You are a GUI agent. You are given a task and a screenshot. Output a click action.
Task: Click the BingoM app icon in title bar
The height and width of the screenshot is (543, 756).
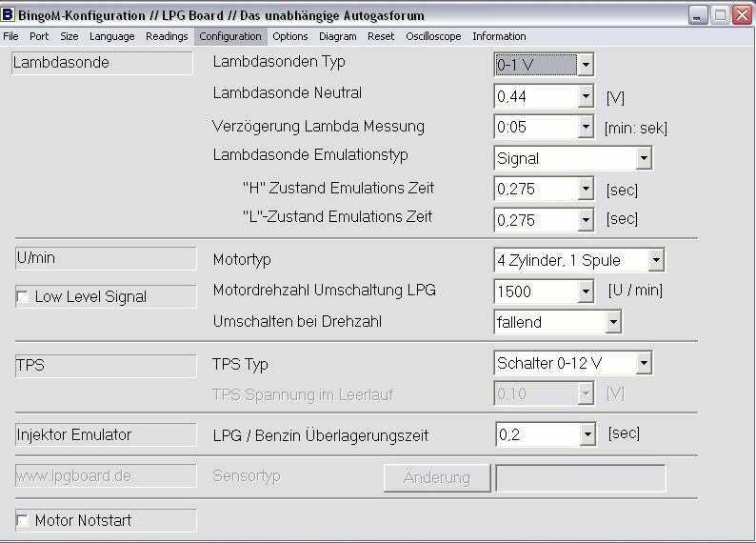9,15
